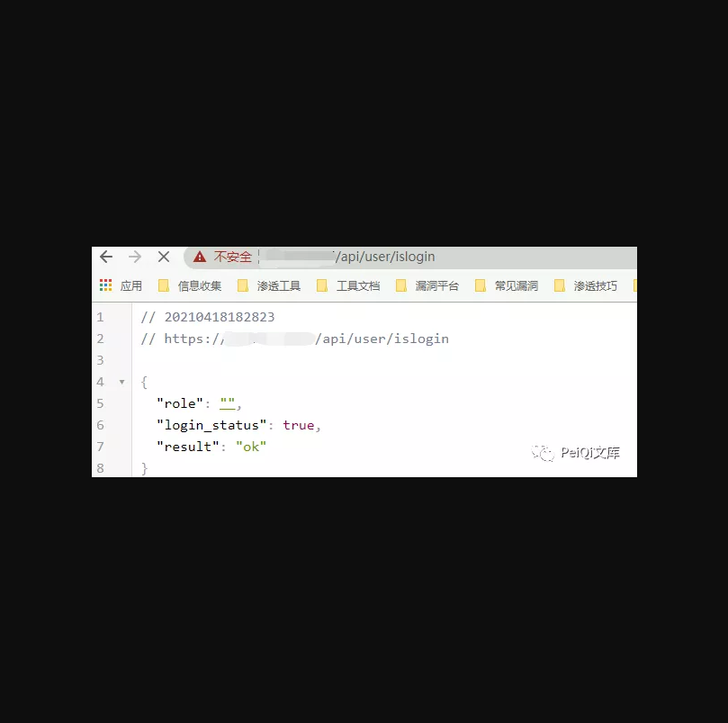Click line number 6 in the gutter

100,425
